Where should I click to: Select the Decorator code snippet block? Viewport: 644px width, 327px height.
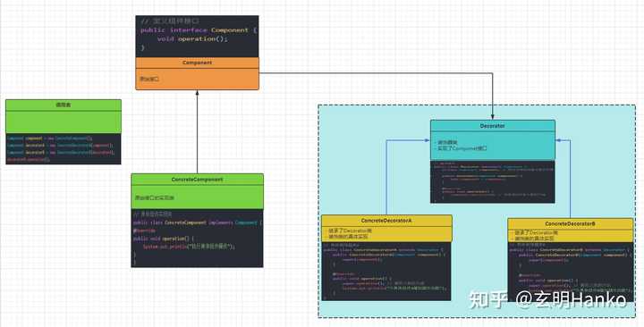pyautogui.click(x=493, y=181)
